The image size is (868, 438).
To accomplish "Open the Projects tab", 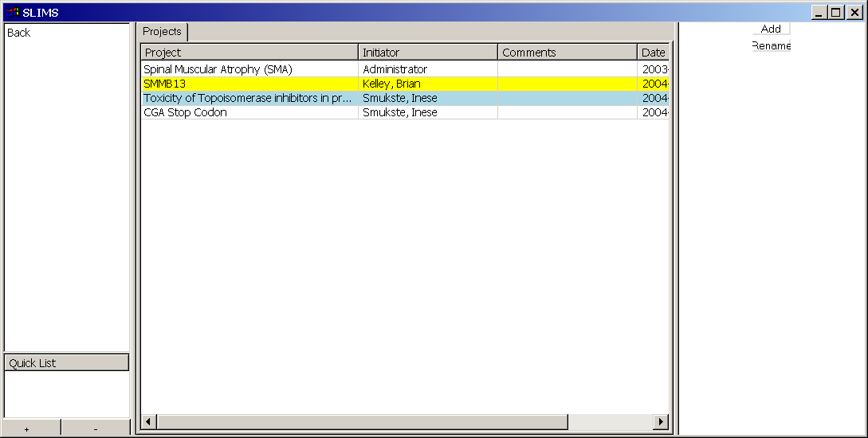I will pos(163,32).
